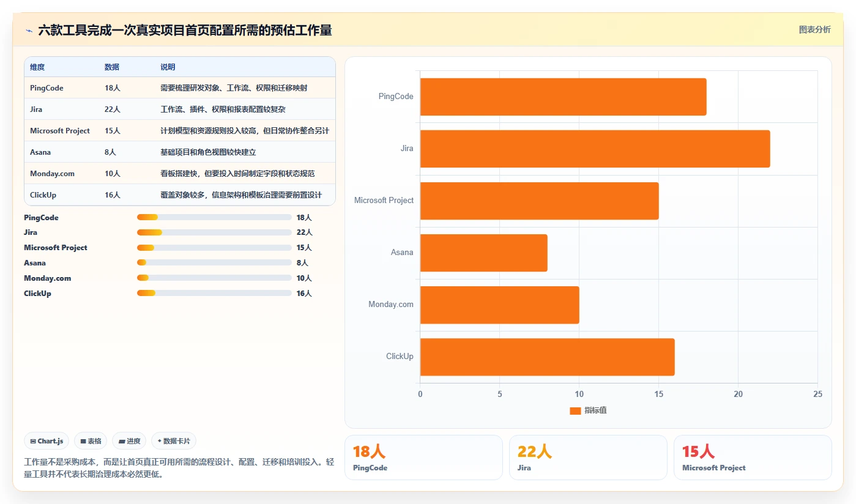Click the Jira progress bar

coord(214,232)
